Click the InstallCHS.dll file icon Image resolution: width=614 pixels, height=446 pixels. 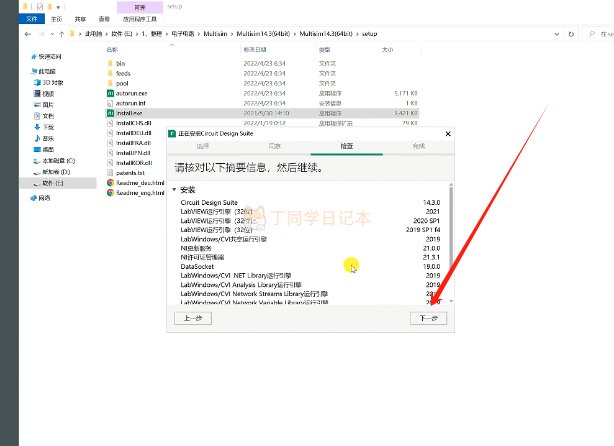pyautogui.click(x=110, y=123)
